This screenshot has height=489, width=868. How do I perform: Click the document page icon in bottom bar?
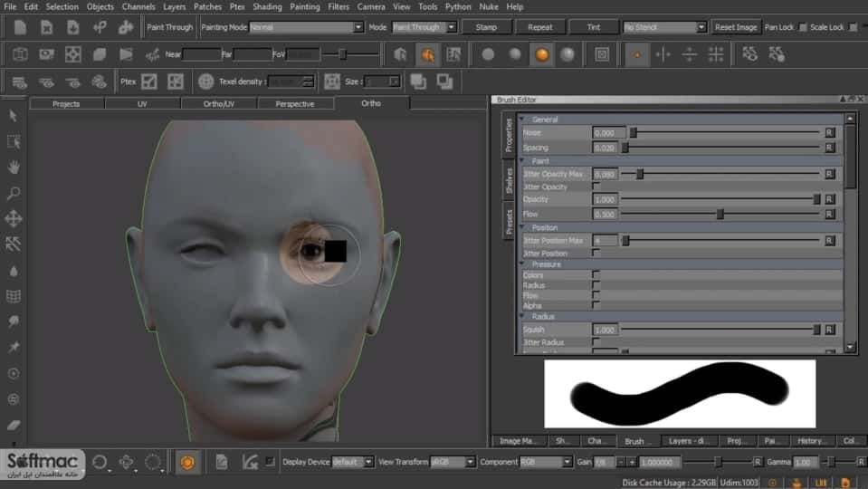click(x=222, y=462)
